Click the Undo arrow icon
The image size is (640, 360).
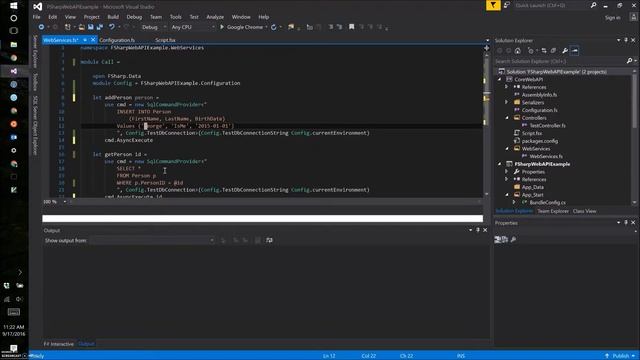pyautogui.click(x=111, y=27)
